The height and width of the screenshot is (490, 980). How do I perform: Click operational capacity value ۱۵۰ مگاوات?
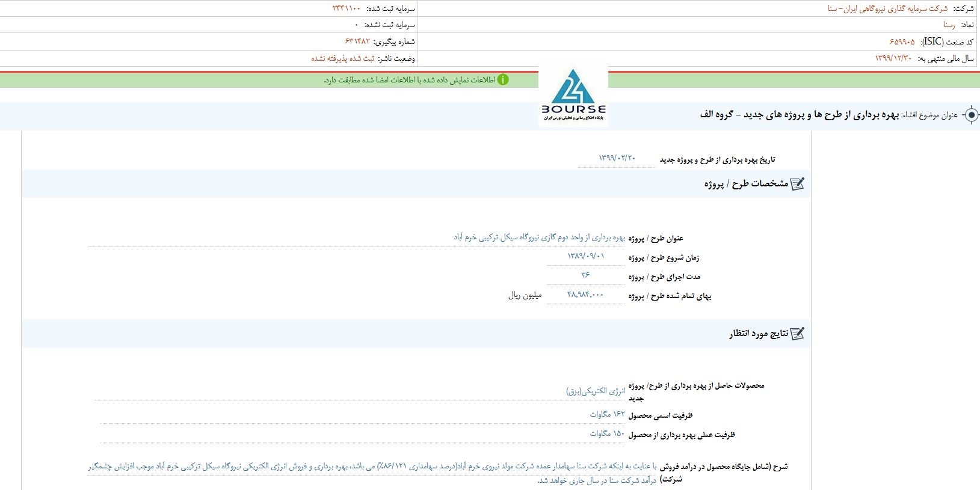click(x=608, y=433)
